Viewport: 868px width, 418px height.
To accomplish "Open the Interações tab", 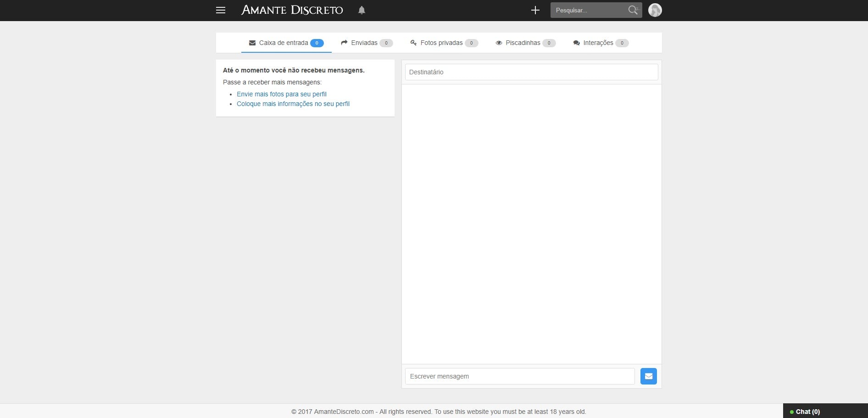I will click(601, 43).
